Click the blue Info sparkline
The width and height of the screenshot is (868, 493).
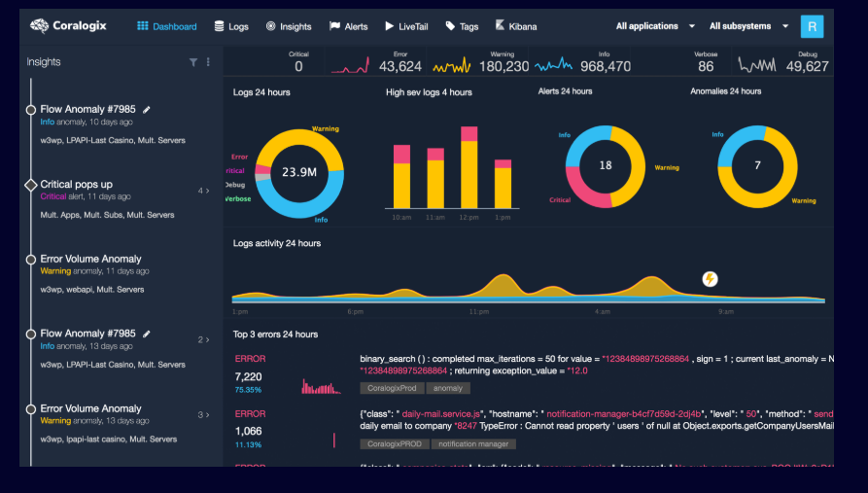click(x=554, y=65)
